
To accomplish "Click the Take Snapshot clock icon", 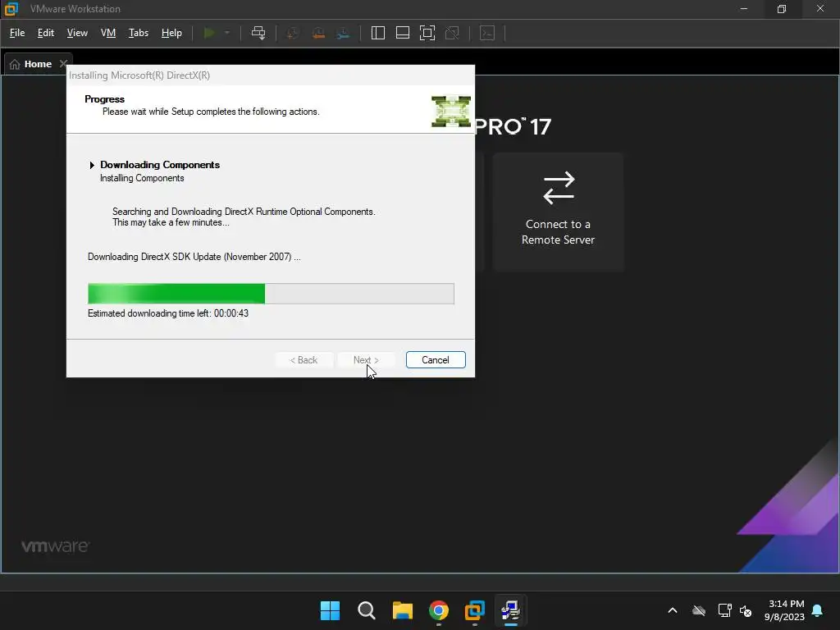I will pos(293,33).
